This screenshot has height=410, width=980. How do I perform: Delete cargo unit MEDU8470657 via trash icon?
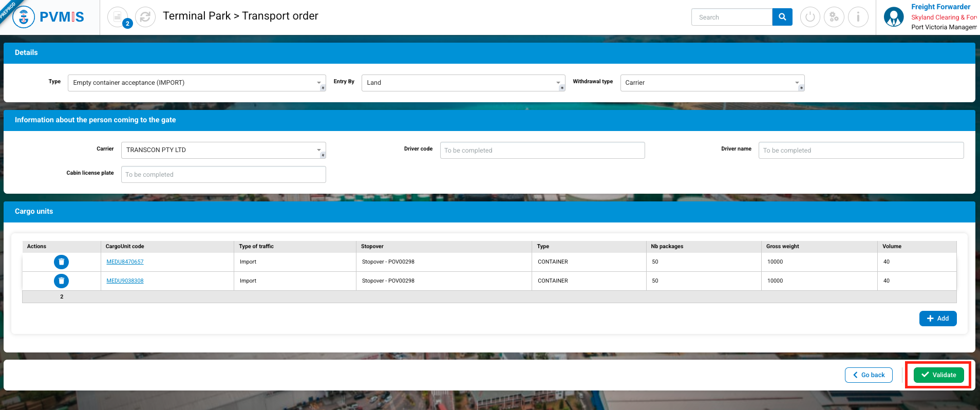click(x=61, y=262)
